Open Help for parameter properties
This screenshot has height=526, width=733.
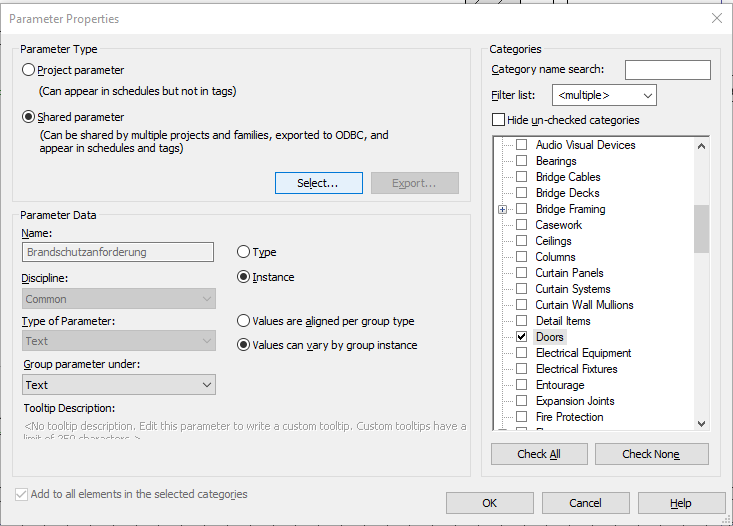pyautogui.click(x=680, y=503)
